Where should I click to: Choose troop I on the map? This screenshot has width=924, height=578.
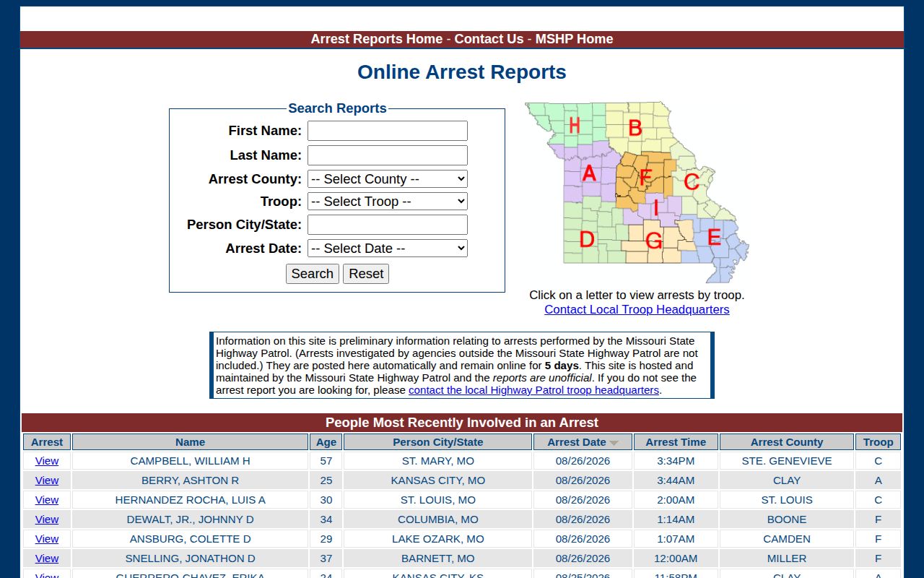click(x=655, y=208)
